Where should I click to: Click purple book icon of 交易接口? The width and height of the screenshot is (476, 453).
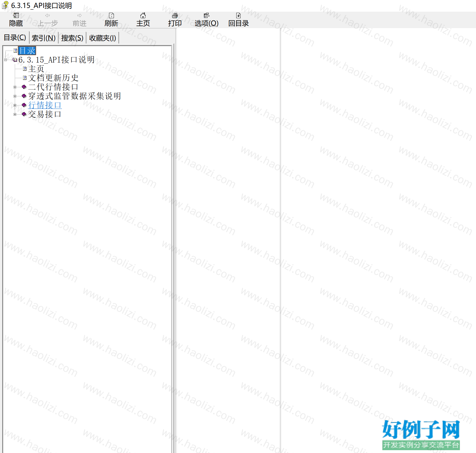pyautogui.click(x=24, y=114)
